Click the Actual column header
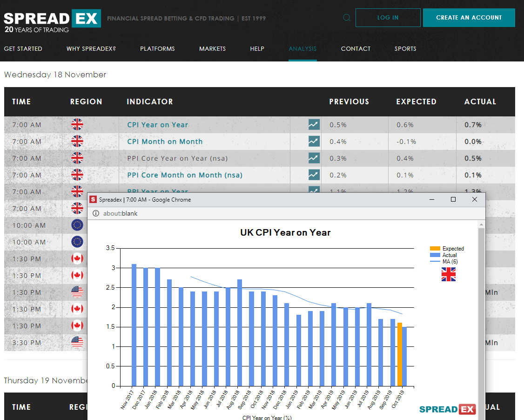Image resolution: width=524 pixels, height=420 pixels. (480, 102)
